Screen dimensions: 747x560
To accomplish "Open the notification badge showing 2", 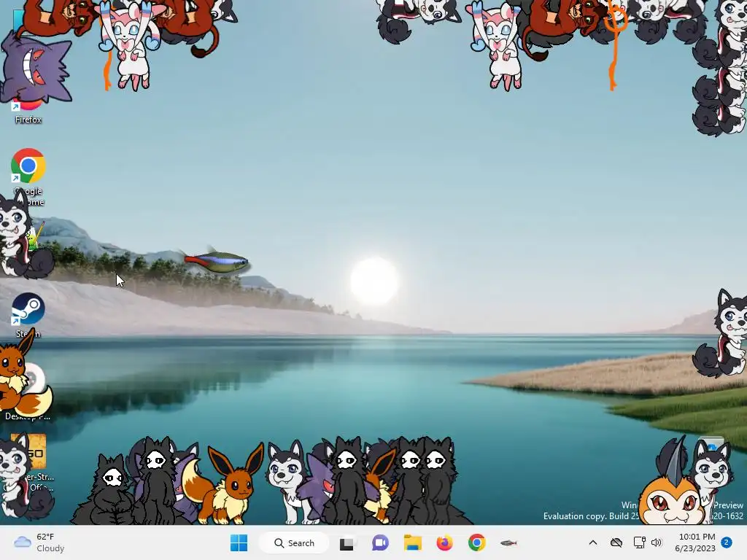I will tap(727, 542).
